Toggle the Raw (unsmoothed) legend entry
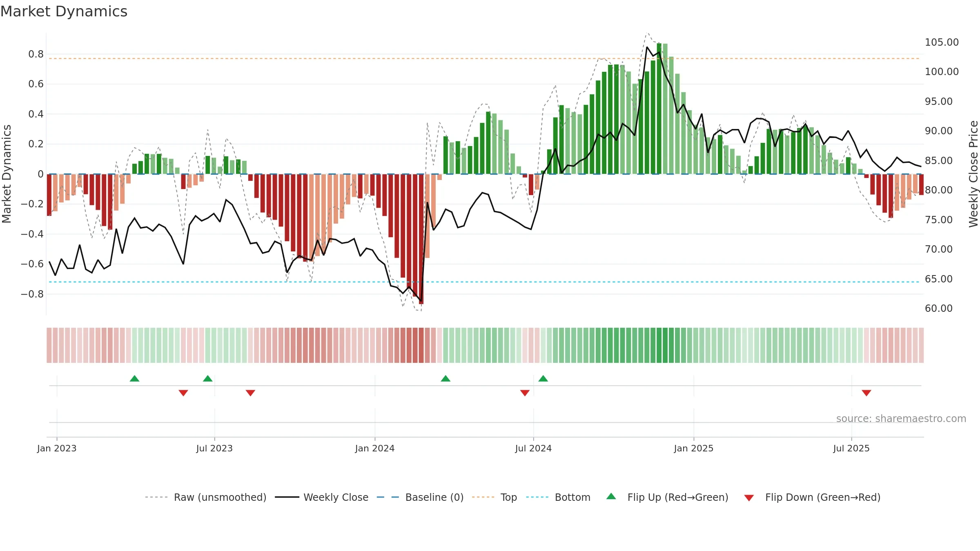Screen dimensions: 980x551 point(206,497)
